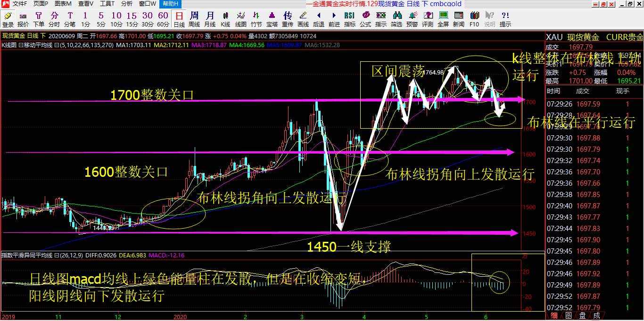Click the 时间 column header
The width and height of the screenshot is (644, 321).
tap(553, 91)
